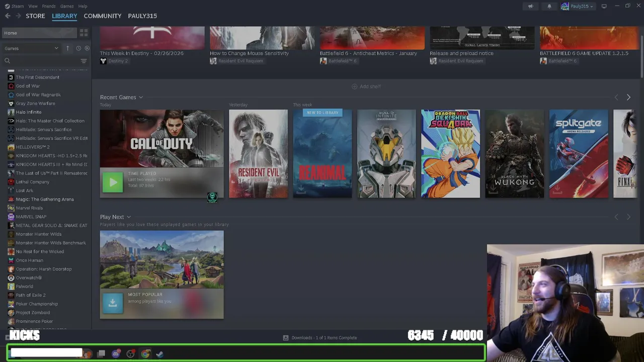Expand the Games filter dropdown
The height and width of the screenshot is (362, 644).
coord(31,48)
